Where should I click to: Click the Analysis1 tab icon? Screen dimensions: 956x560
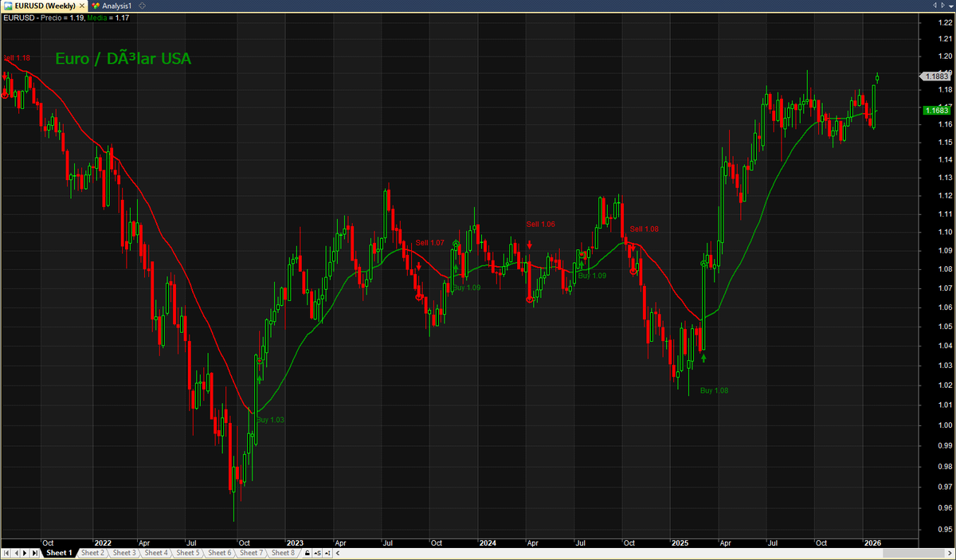pos(96,6)
